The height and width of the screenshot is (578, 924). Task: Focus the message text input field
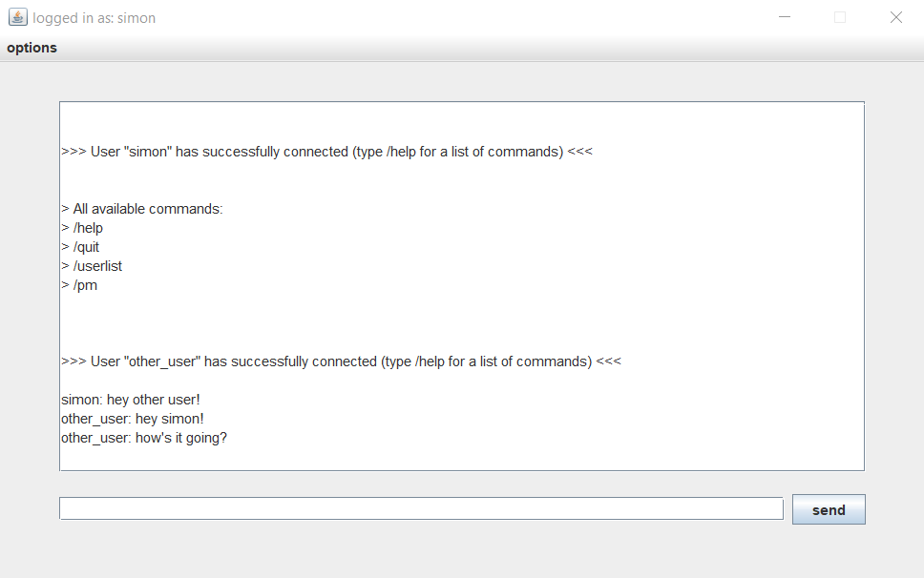pyautogui.click(x=421, y=508)
